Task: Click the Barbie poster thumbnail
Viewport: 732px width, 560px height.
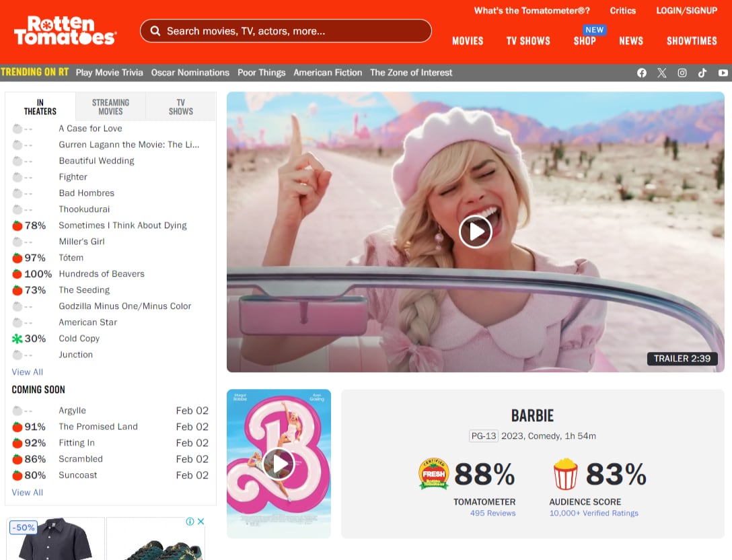Action: point(279,463)
